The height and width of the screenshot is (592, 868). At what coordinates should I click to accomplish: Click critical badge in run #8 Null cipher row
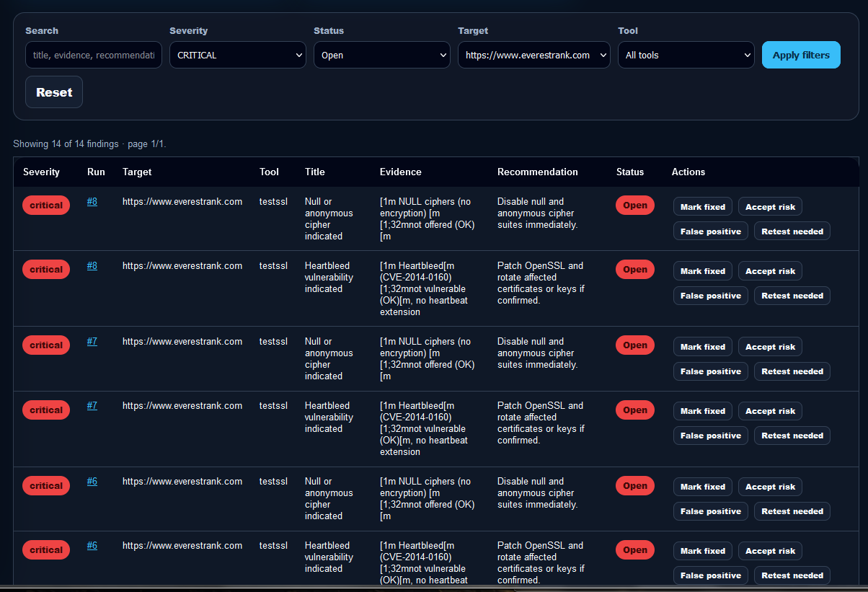(46, 206)
